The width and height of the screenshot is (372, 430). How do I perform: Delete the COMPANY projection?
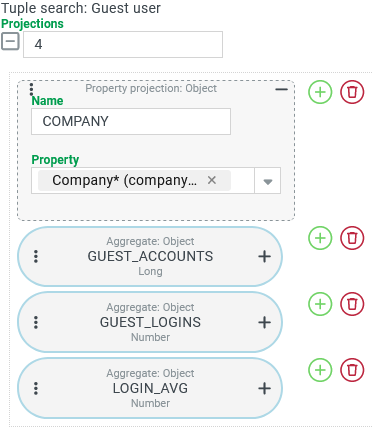[352, 92]
